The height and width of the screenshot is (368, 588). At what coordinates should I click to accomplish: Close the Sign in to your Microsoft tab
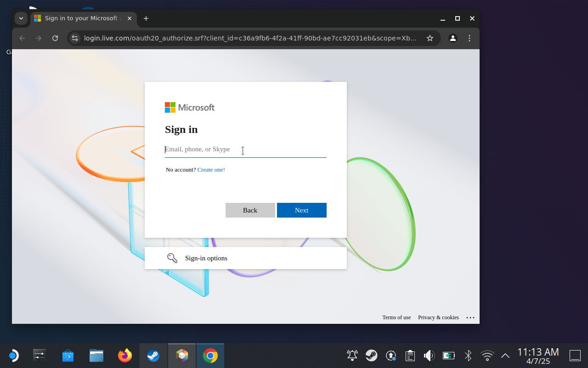pos(130,18)
